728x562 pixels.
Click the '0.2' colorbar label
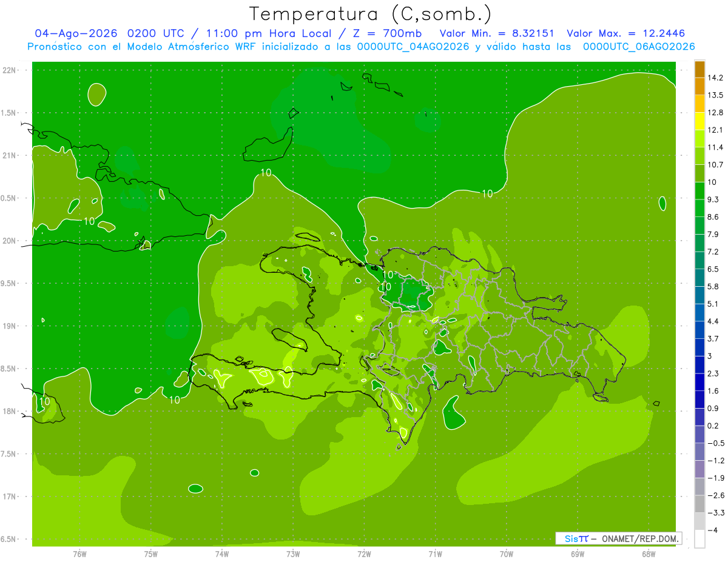713,426
